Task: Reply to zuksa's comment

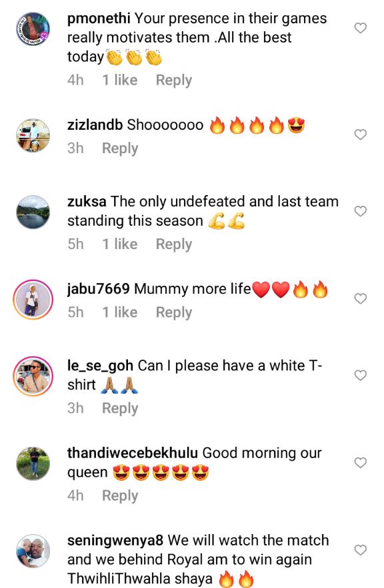Action: 174,244
